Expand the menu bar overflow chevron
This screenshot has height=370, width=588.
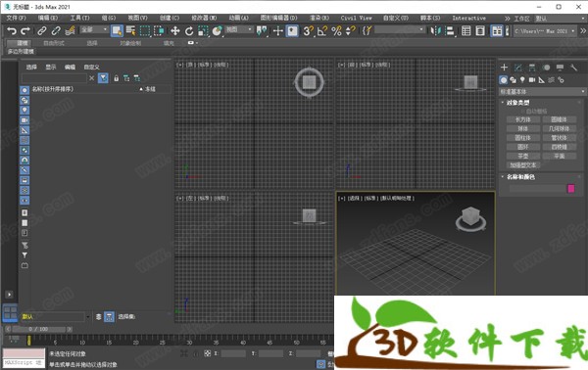tap(507, 19)
